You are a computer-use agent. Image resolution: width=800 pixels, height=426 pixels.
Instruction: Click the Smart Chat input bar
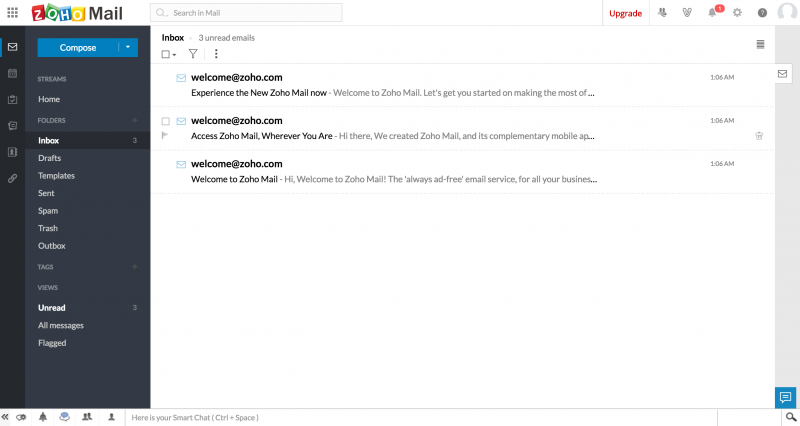click(x=421, y=417)
